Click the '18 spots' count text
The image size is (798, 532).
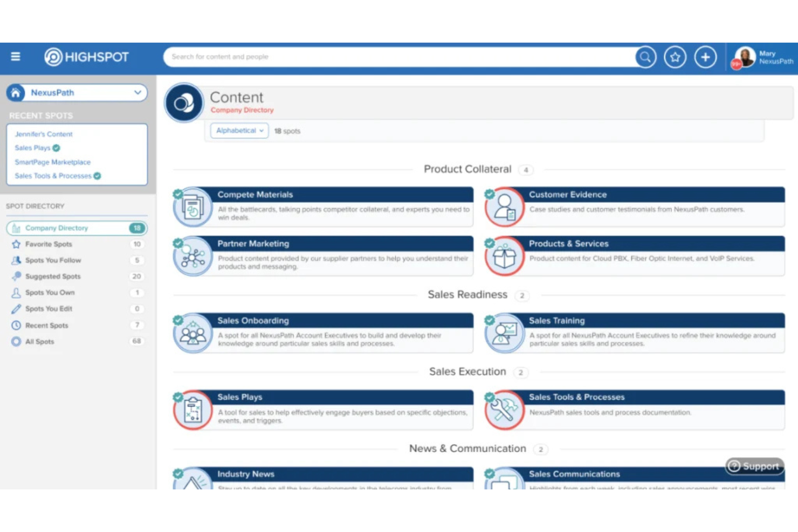pos(287,131)
